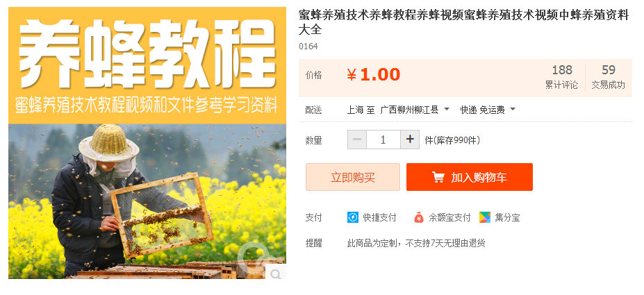This screenshot has width=644, height=295.
Task: Click the 立即购买 button
Action: [x=353, y=177]
